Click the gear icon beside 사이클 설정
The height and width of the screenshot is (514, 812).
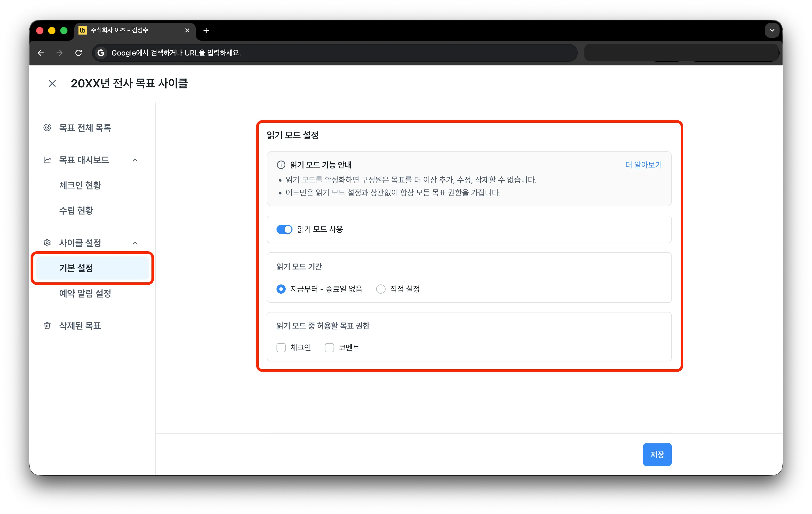[47, 243]
